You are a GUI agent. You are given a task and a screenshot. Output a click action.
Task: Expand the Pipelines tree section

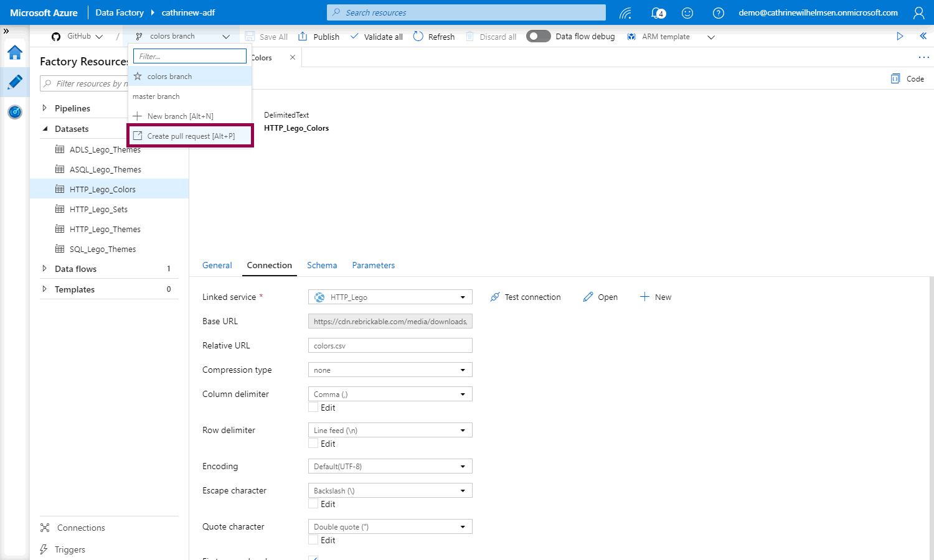point(44,108)
